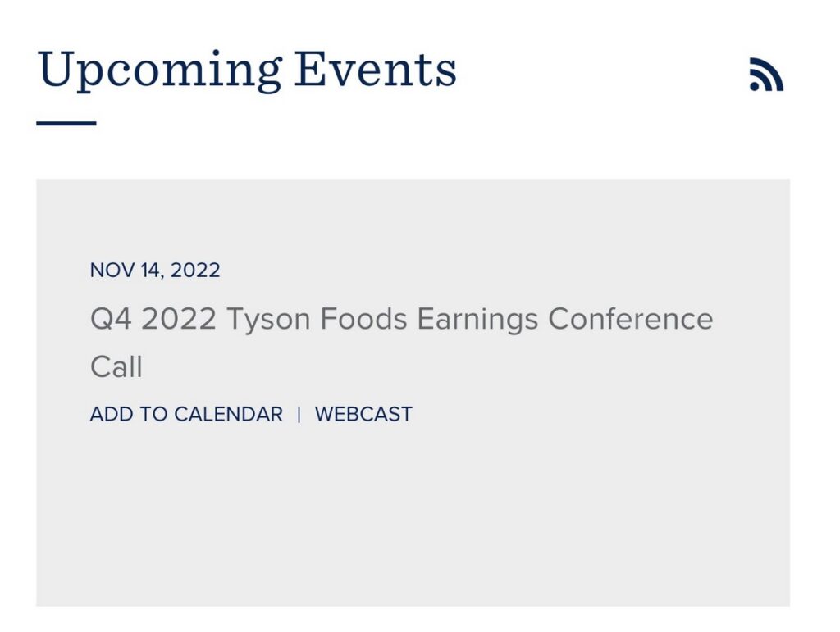Viewport: 840px width, 632px height.
Task: Click the underline below Upcoming Events
Action: click(64, 121)
